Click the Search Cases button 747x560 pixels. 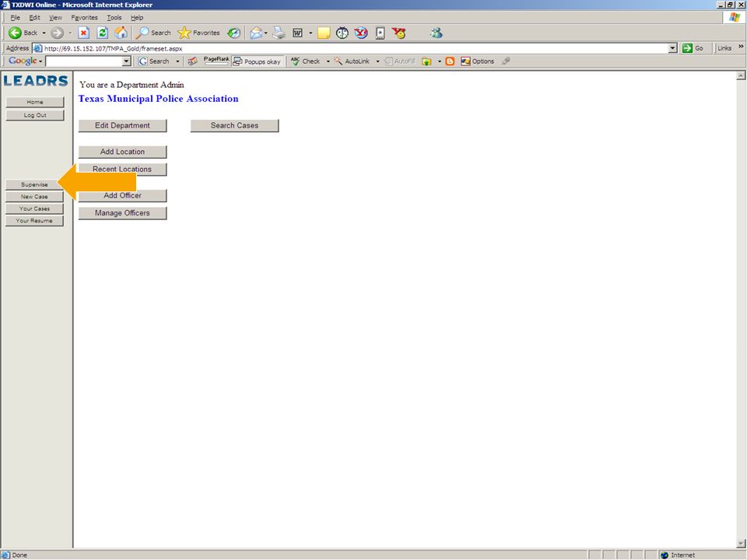coord(234,126)
